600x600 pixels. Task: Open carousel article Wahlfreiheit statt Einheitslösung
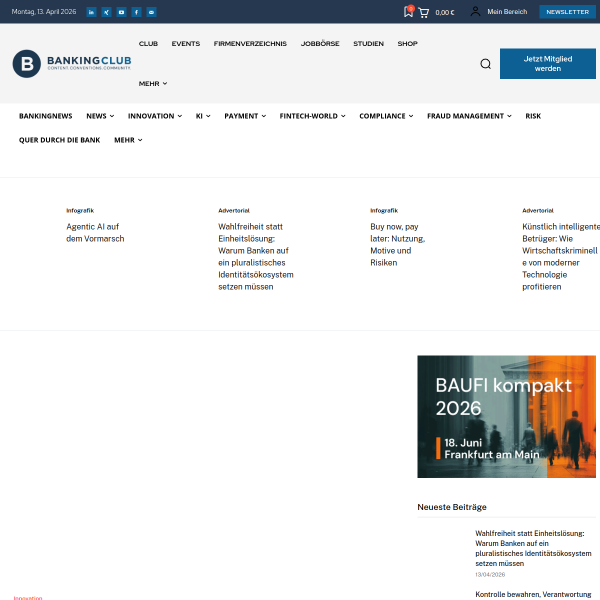pyautogui.click(x=256, y=256)
